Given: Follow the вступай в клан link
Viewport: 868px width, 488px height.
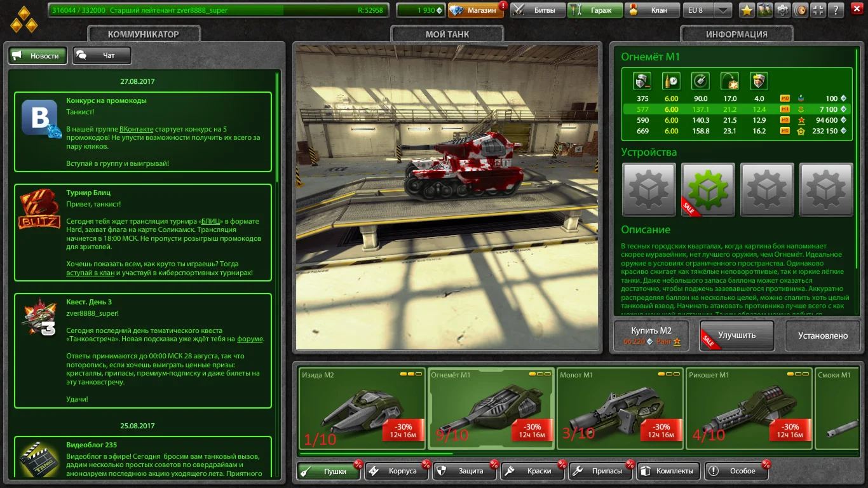Looking at the screenshot, I should point(90,273).
